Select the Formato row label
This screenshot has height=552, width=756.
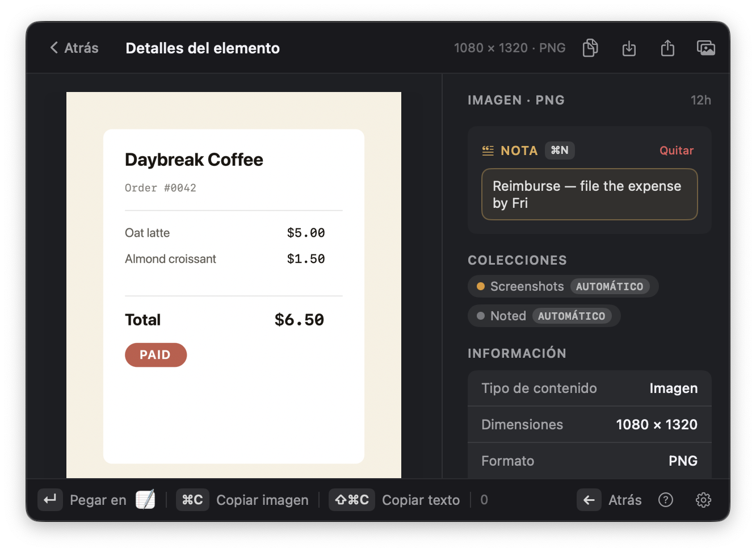tap(507, 461)
